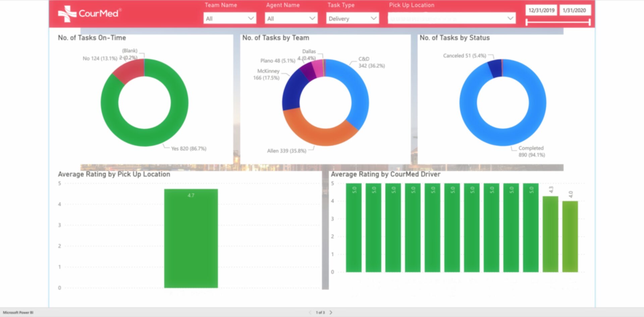Screen dimensions: 644x317
Task: Click 'No. of Tasks by Status' title
Action: pos(454,38)
